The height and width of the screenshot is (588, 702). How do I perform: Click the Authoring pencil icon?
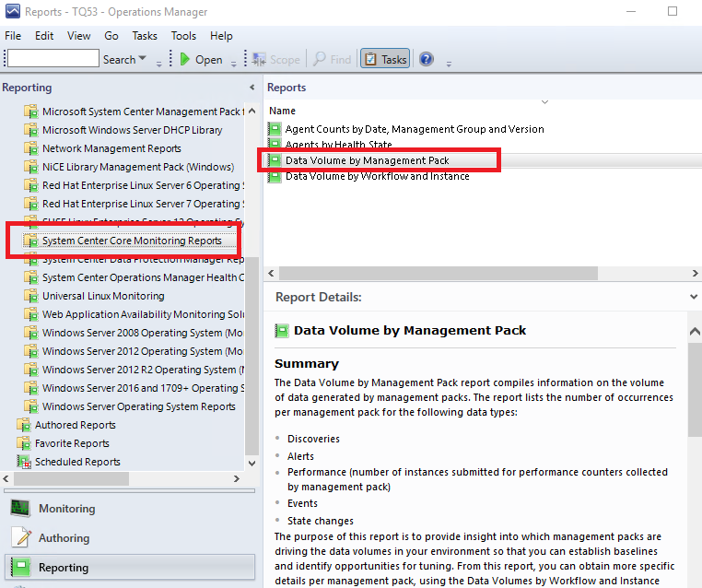(x=21, y=537)
